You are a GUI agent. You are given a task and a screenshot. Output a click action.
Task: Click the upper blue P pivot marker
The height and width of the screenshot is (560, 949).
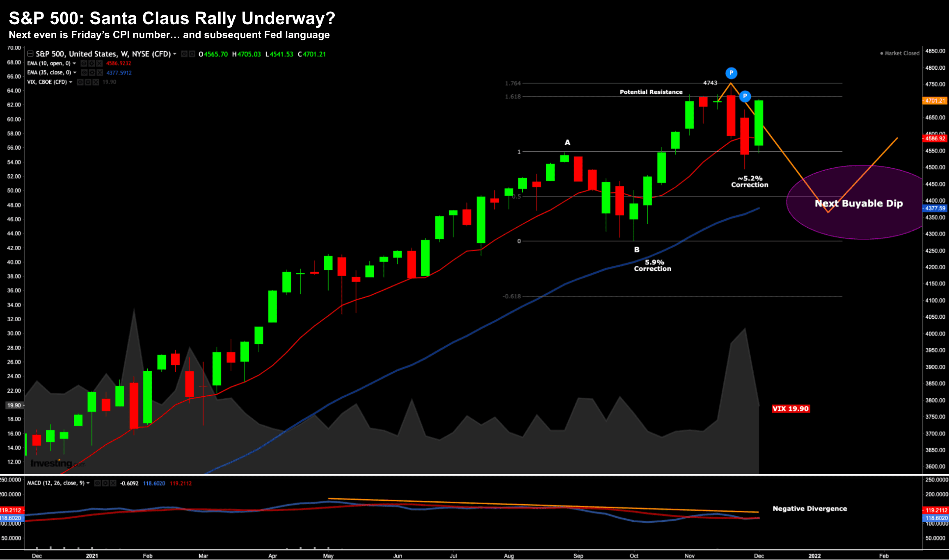tap(731, 73)
